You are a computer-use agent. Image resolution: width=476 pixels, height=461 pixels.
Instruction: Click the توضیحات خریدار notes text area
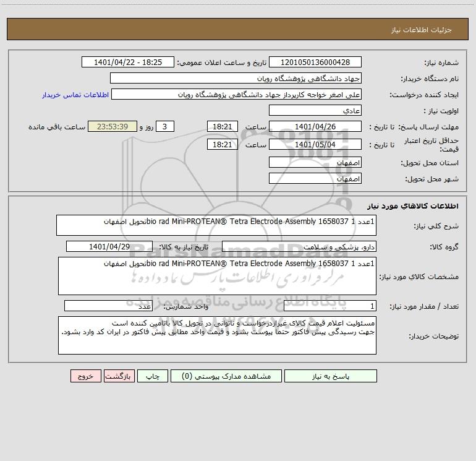[x=217, y=335]
